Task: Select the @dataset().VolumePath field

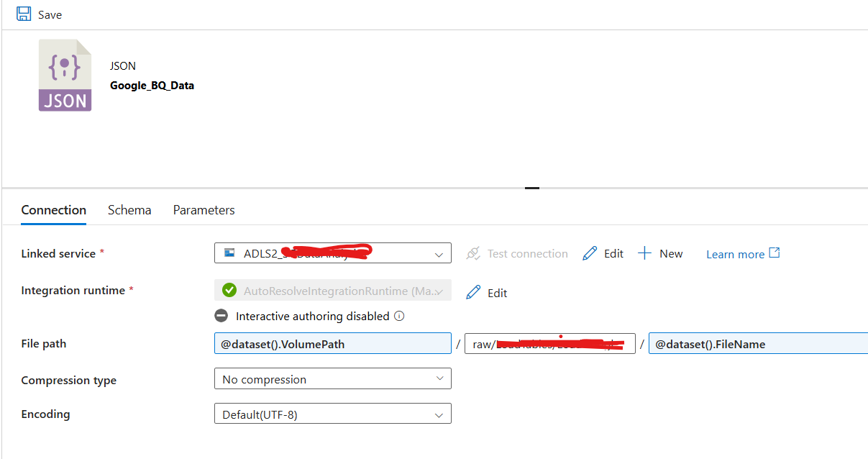Action: (x=332, y=343)
